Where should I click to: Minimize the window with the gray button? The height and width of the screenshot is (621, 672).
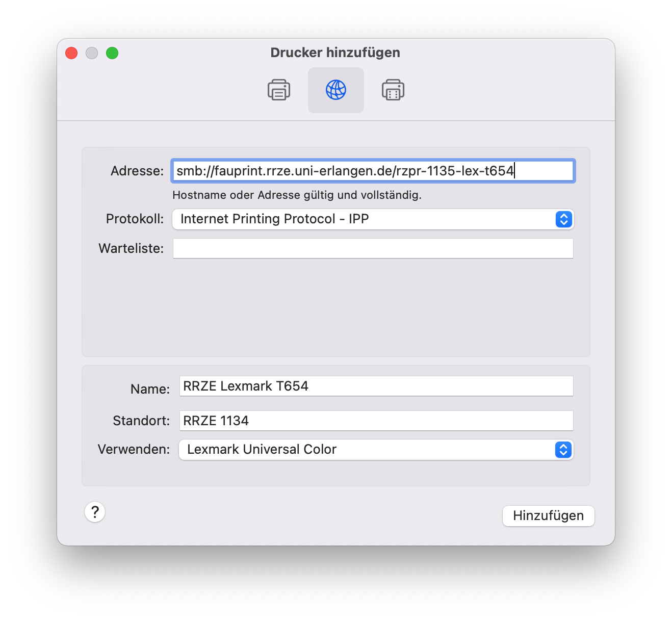92,53
